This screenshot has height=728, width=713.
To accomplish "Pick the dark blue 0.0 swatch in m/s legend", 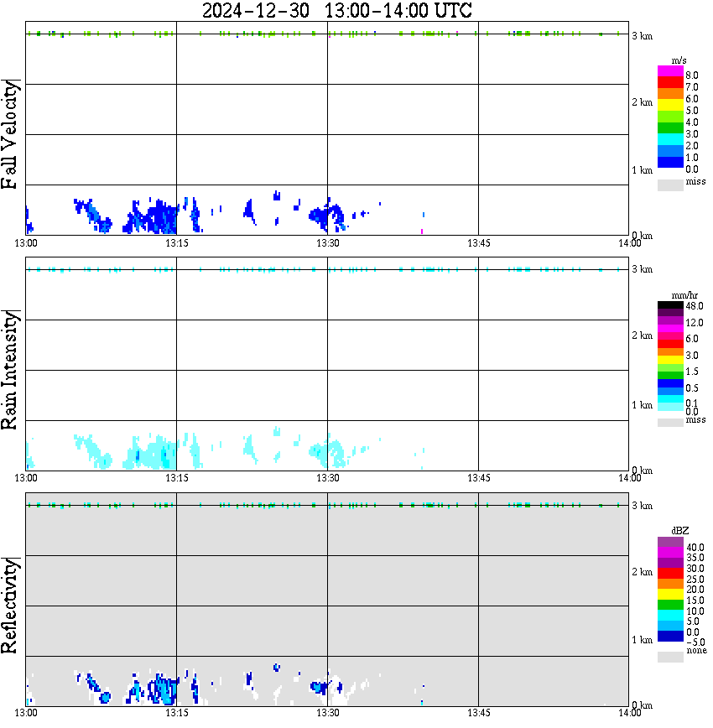I will point(671,162).
